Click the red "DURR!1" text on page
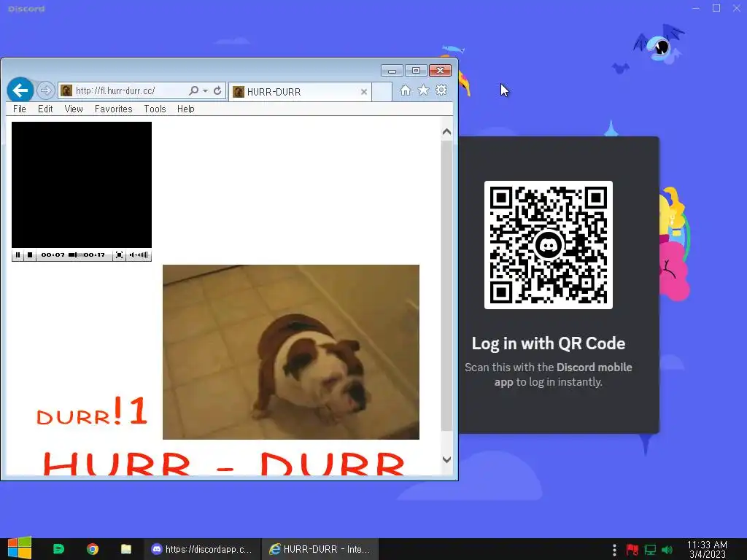This screenshot has width=747, height=560. point(92,411)
